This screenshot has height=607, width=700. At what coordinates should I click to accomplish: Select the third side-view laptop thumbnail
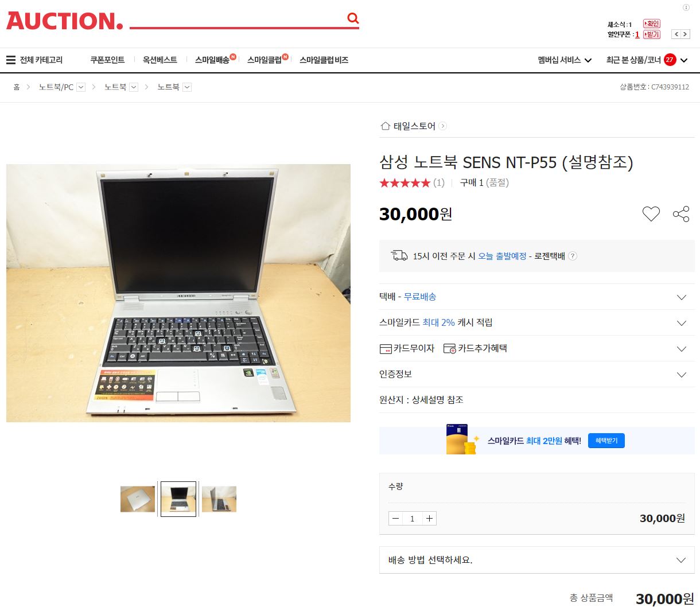[219, 499]
